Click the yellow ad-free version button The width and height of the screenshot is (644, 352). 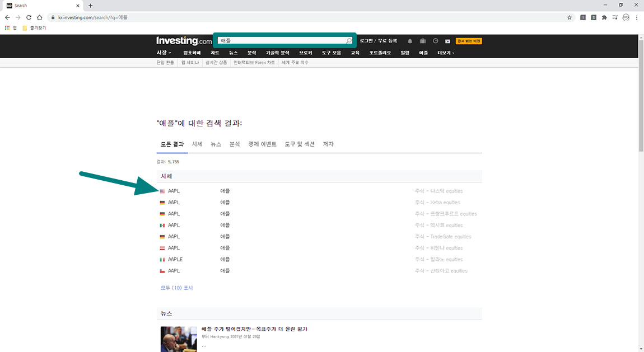pyautogui.click(x=469, y=41)
